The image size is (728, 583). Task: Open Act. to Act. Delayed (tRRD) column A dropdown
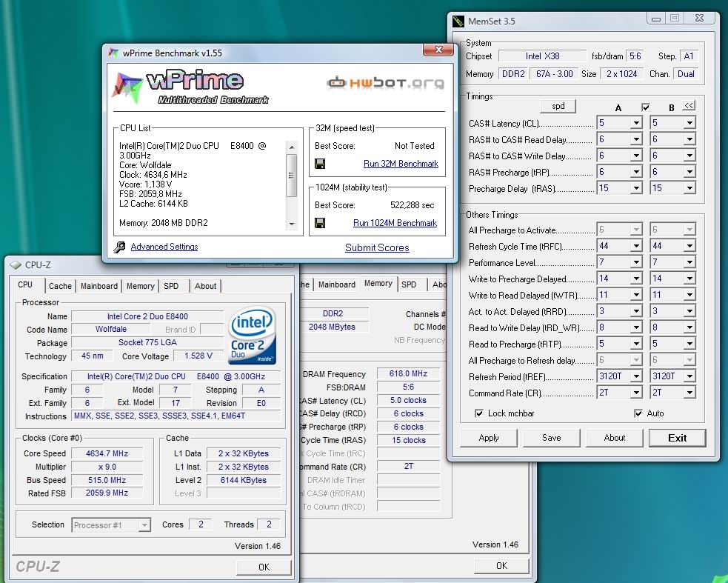click(x=636, y=311)
